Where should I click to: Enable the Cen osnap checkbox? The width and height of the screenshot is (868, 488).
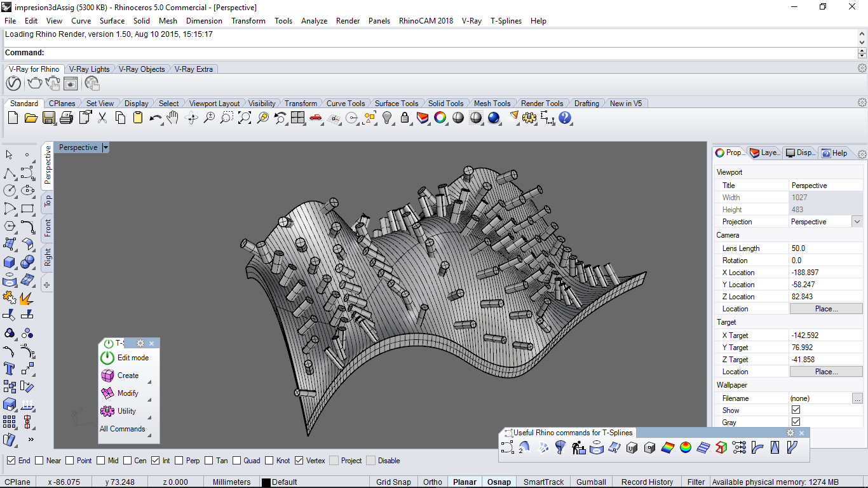click(127, 461)
